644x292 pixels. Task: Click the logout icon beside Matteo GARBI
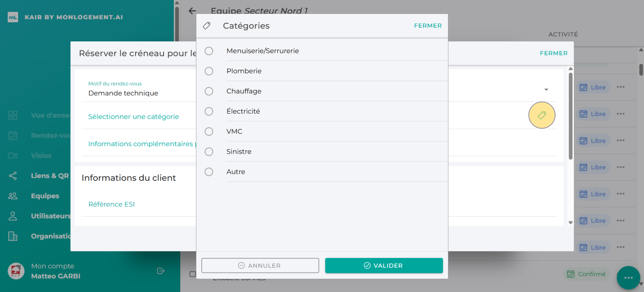160,271
